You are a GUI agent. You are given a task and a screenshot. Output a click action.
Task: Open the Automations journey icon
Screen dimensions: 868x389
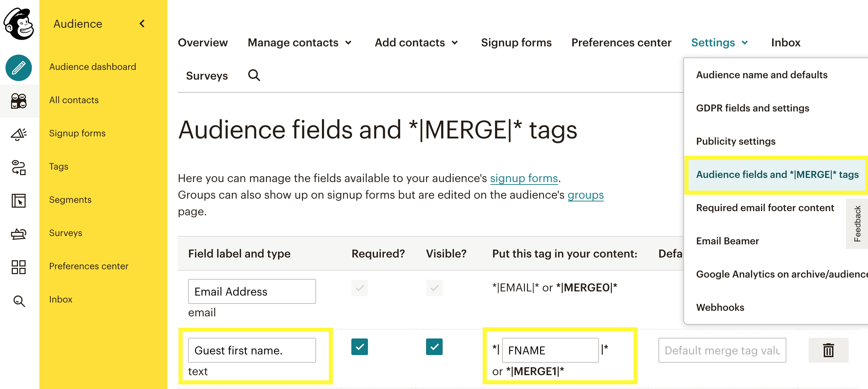pyautogui.click(x=19, y=168)
